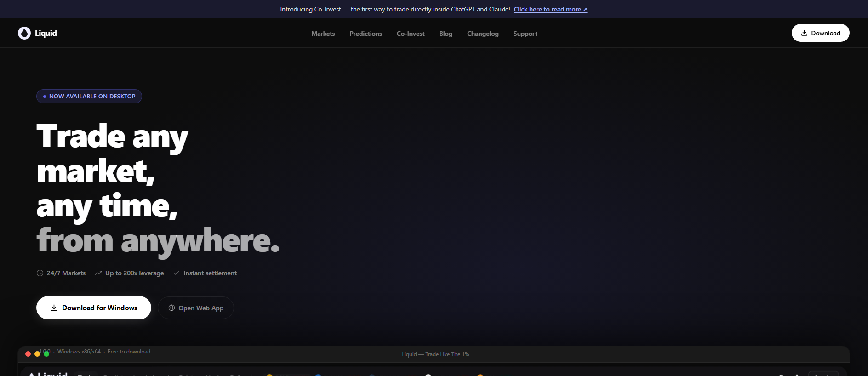View the Changelog page
Screen dimensions: 868x376
483,34
